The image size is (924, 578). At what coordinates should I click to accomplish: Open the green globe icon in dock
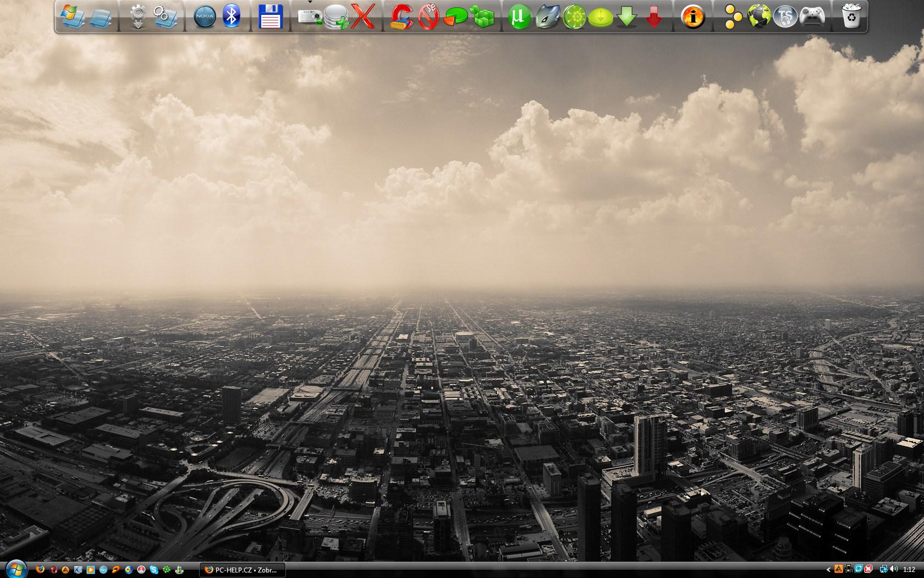coord(759,17)
